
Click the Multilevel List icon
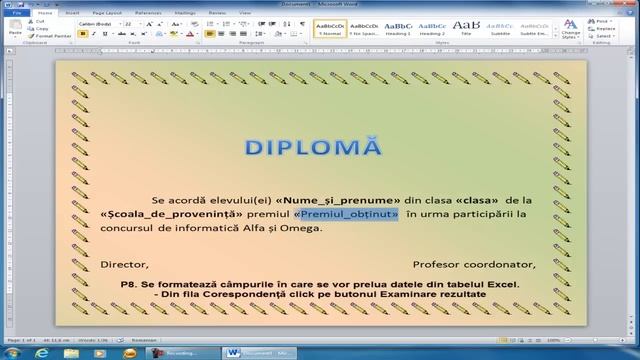point(244,24)
